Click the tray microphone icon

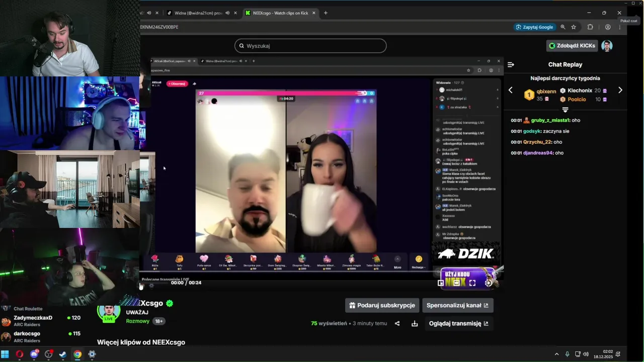tap(567, 354)
